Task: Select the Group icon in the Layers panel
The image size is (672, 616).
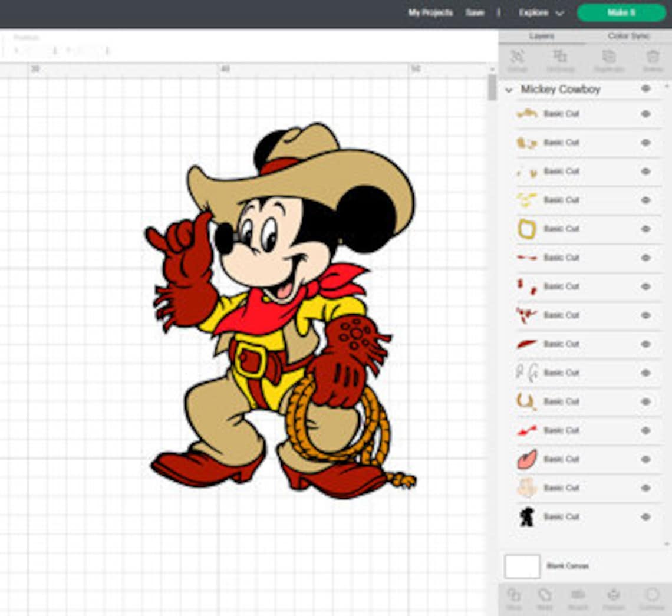Action: [517, 57]
